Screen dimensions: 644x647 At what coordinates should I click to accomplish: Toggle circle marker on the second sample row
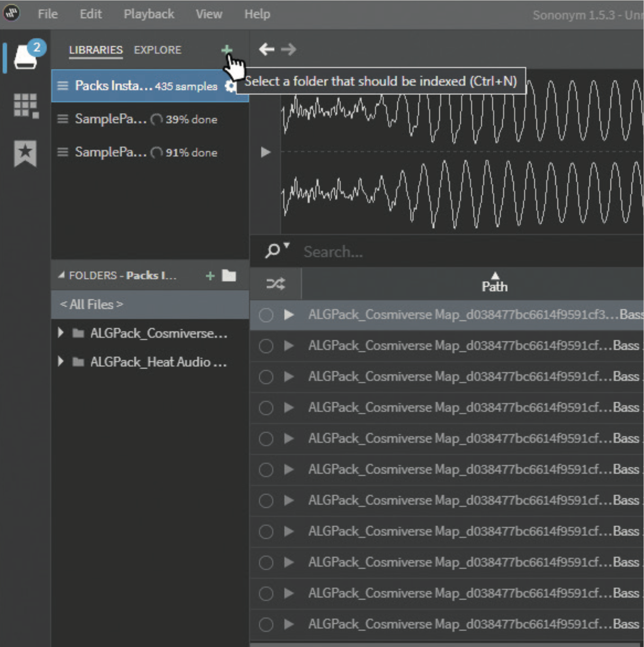(x=266, y=346)
